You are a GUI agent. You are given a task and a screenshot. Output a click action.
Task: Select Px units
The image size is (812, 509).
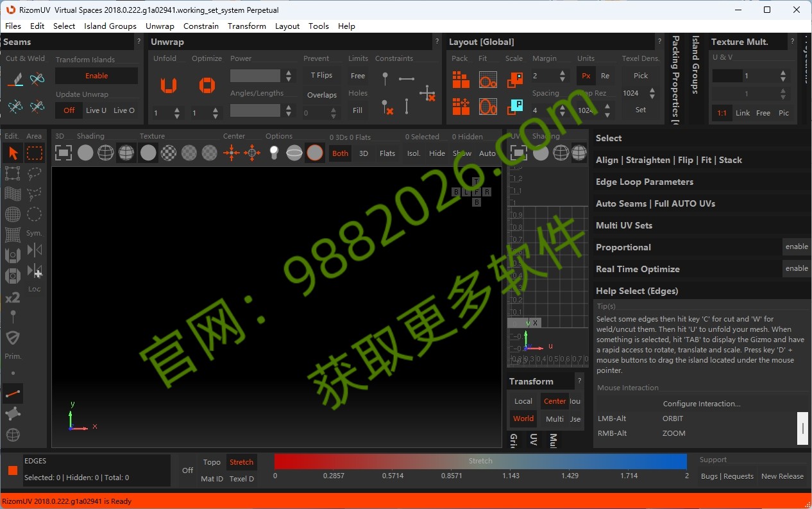pyautogui.click(x=586, y=76)
